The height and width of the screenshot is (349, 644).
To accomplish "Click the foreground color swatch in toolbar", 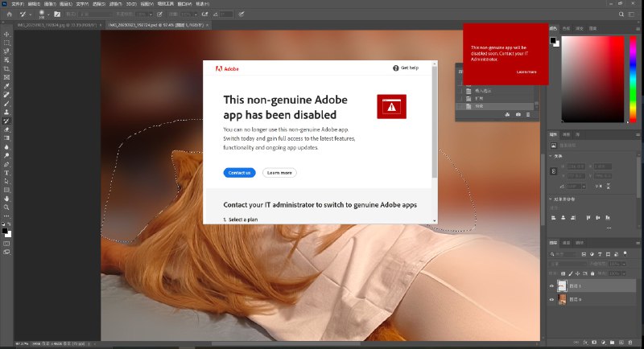I will pos(5,231).
